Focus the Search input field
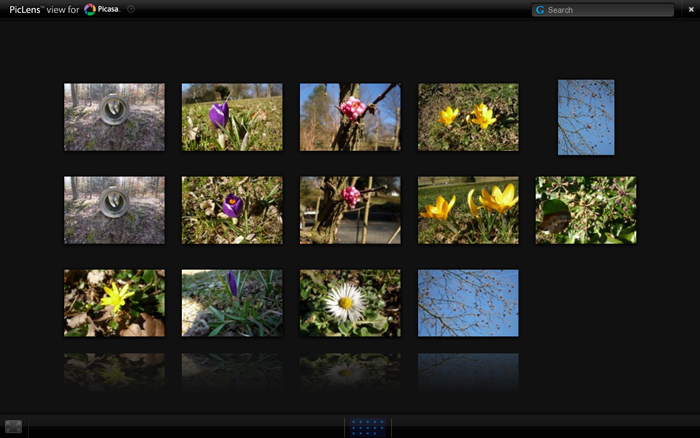The width and height of the screenshot is (700, 438). click(x=608, y=10)
